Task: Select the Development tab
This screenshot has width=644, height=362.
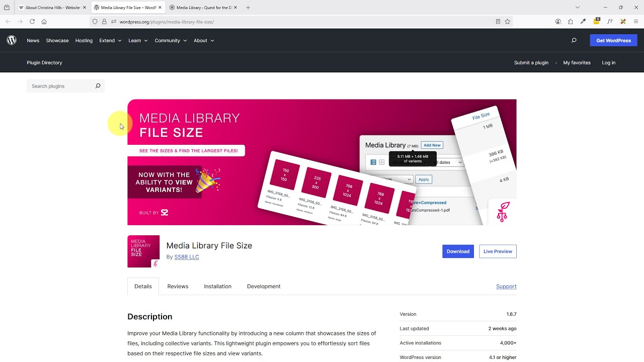Action: (x=264, y=286)
